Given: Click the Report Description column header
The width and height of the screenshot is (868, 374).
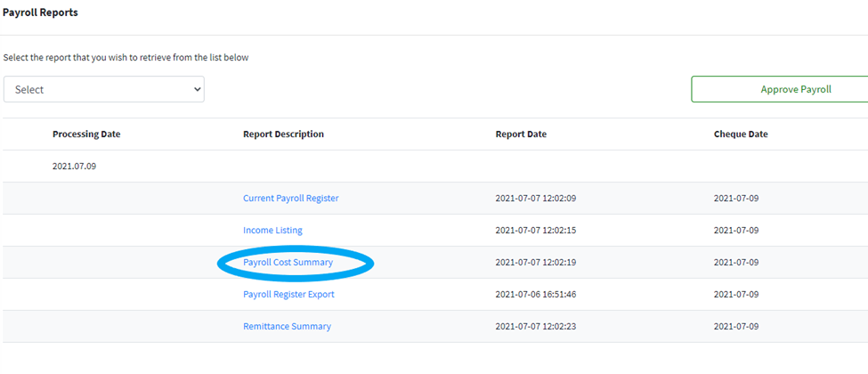Looking at the screenshot, I should pyautogui.click(x=283, y=134).
